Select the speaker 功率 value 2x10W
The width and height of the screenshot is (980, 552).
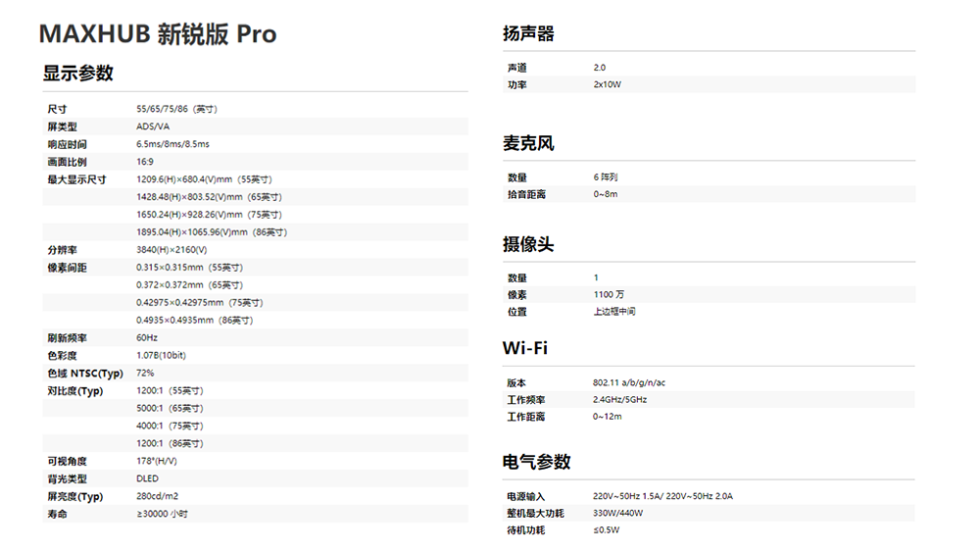tap(607, 85)
